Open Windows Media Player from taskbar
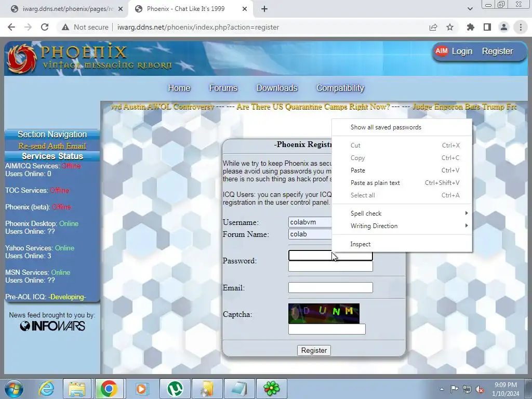The image size is (532, 399). (x=142, y=389)
